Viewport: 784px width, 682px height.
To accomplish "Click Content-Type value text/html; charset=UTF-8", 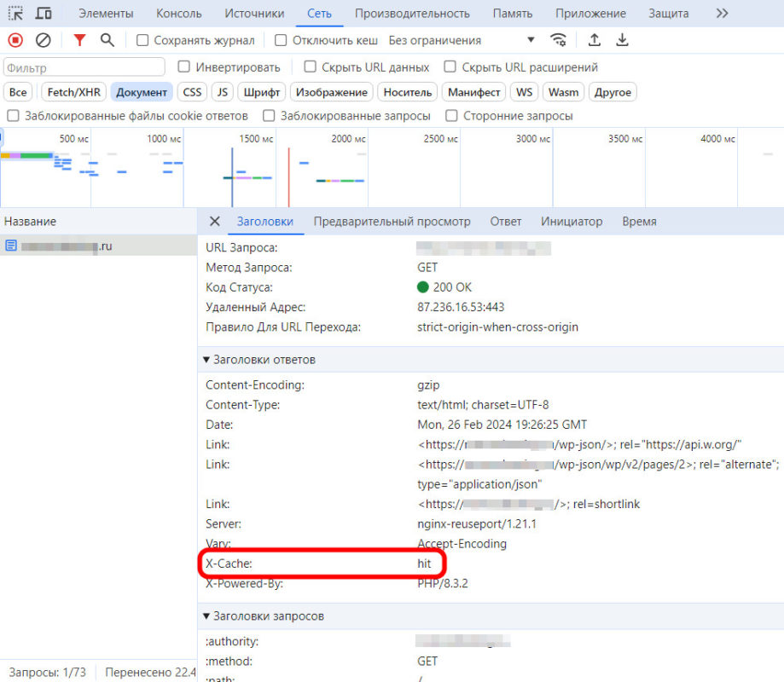I will pyautogui.click(x=483, y=405).
